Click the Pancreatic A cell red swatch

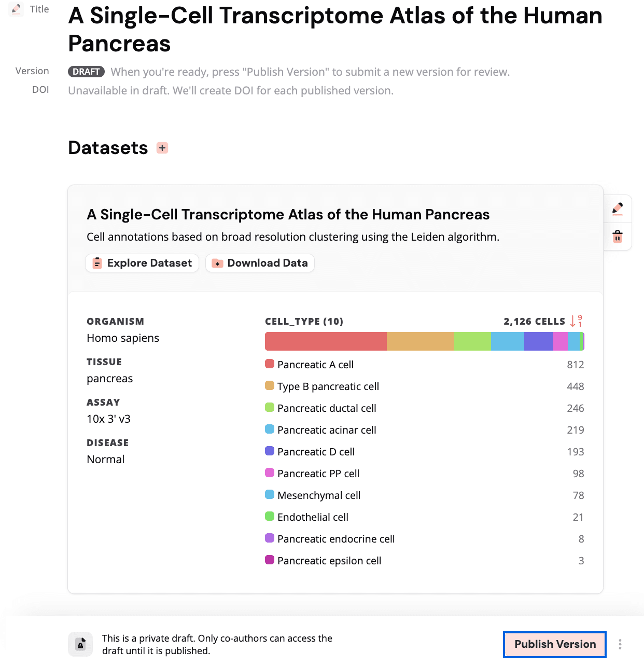click(270, 364)
